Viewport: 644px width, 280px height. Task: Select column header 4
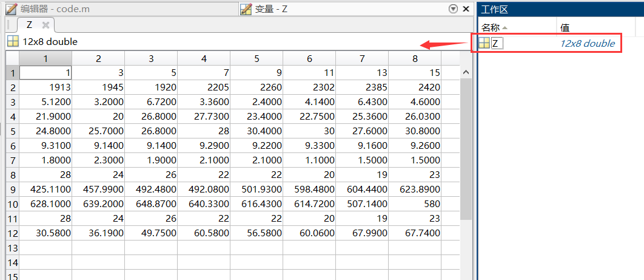(204, 58)
